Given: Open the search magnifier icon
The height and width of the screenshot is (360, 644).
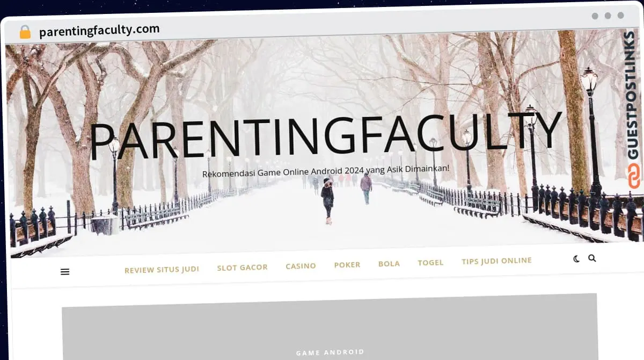Looking at the screenshot, I should [x=592, y=258].
